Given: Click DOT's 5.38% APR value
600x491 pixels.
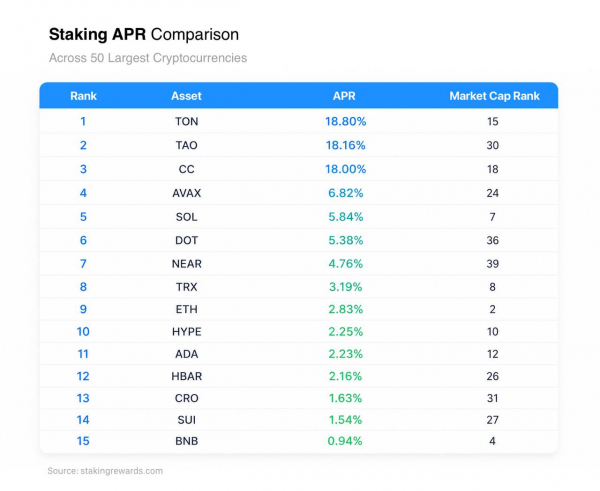Looking at the screenshot, I should [x=346, y=240].
